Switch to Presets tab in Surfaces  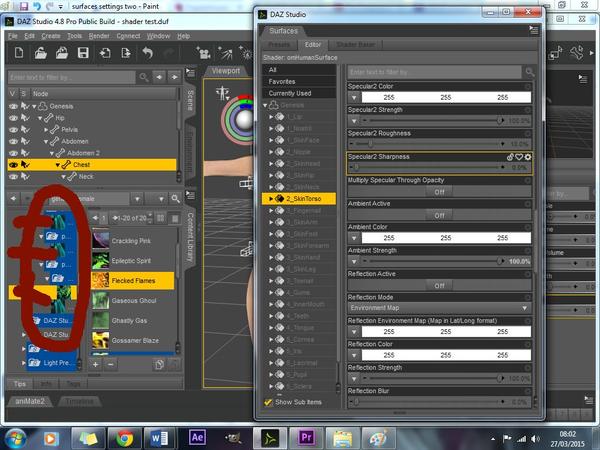coord(279,45)
